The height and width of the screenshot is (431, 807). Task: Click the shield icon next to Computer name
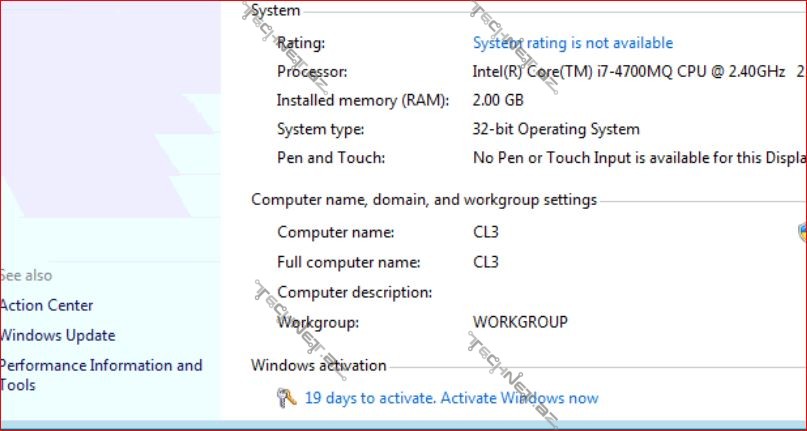coord(802,232)
